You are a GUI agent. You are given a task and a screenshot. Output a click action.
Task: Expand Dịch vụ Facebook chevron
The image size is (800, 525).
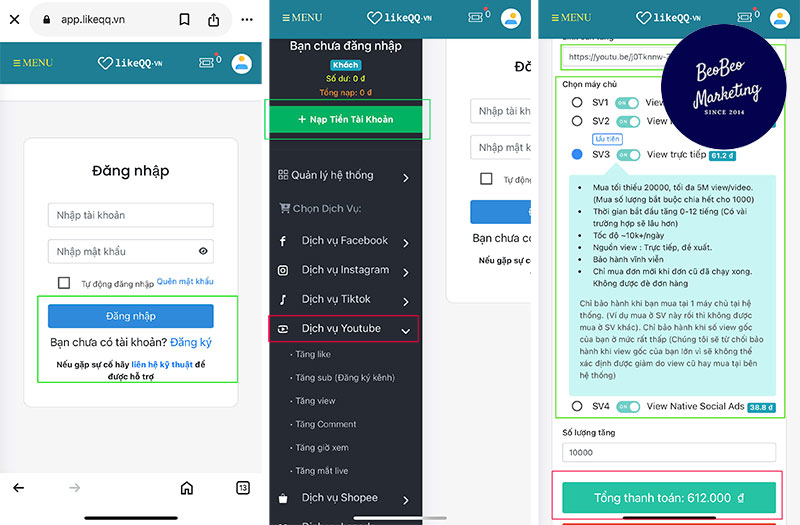[x=406, y=243]
